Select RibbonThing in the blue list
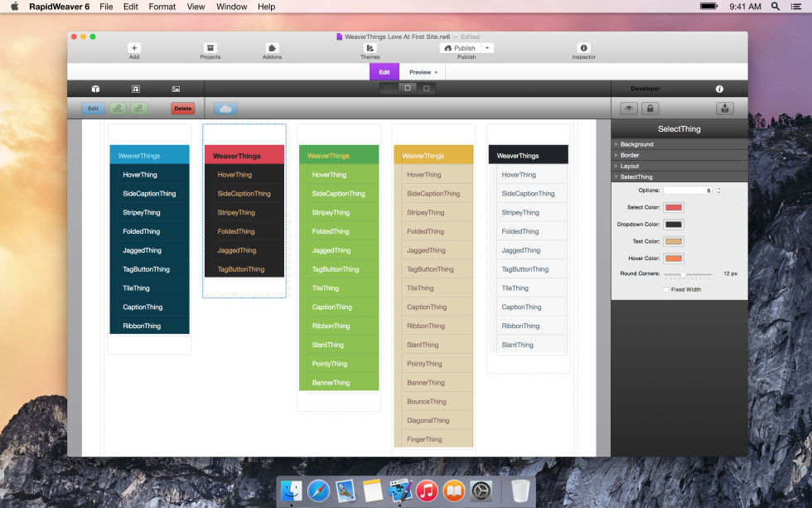 150,327
